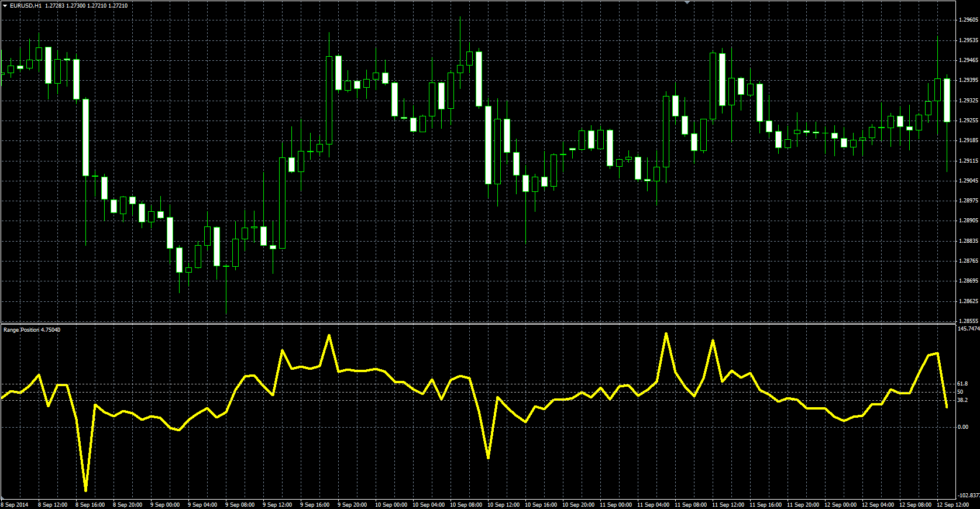Click the 9 Sep 04:00 time label
This screenshot has height=509, width=980.
[202, 504]
